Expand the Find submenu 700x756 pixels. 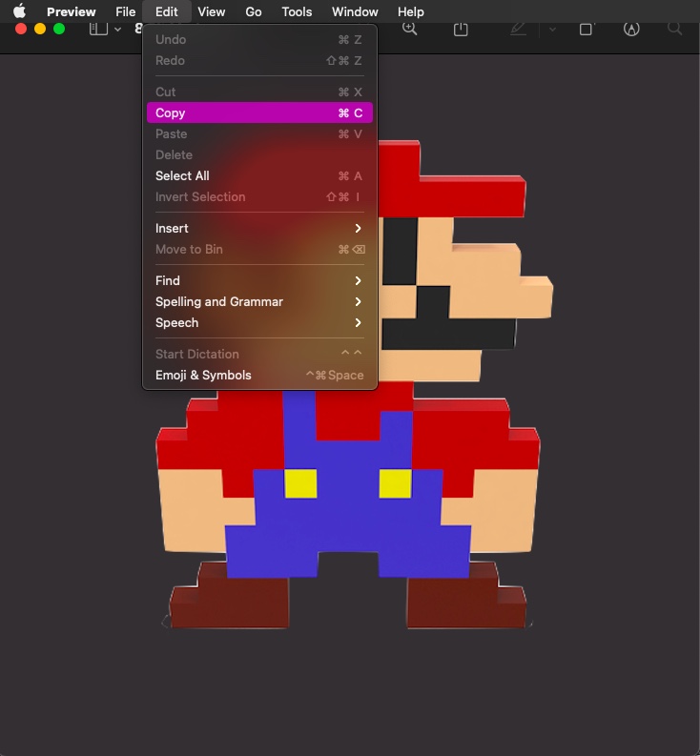[259, 280]
